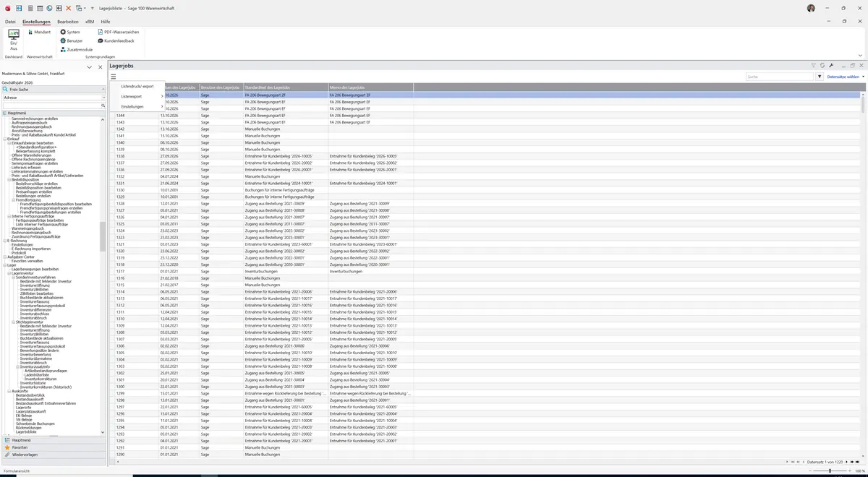Open PDF-Wasserzeichen settings

click(x=118, y=33)
